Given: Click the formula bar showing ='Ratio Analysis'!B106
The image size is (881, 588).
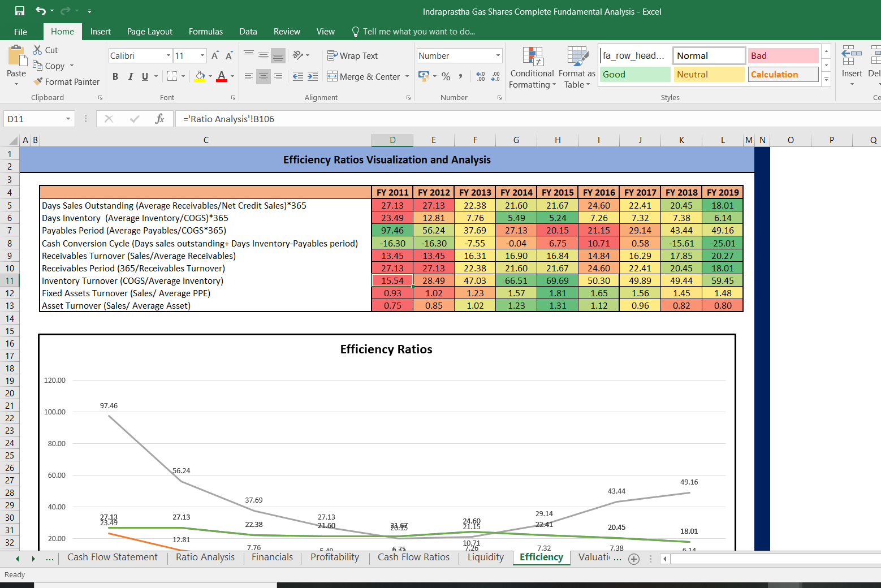Looking at the screenshot, I should pyautogui.click(x=528, y=119).
